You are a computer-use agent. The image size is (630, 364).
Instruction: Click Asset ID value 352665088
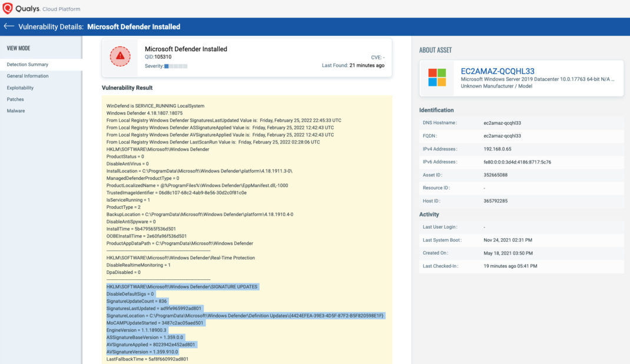click(x=495, y=175)
